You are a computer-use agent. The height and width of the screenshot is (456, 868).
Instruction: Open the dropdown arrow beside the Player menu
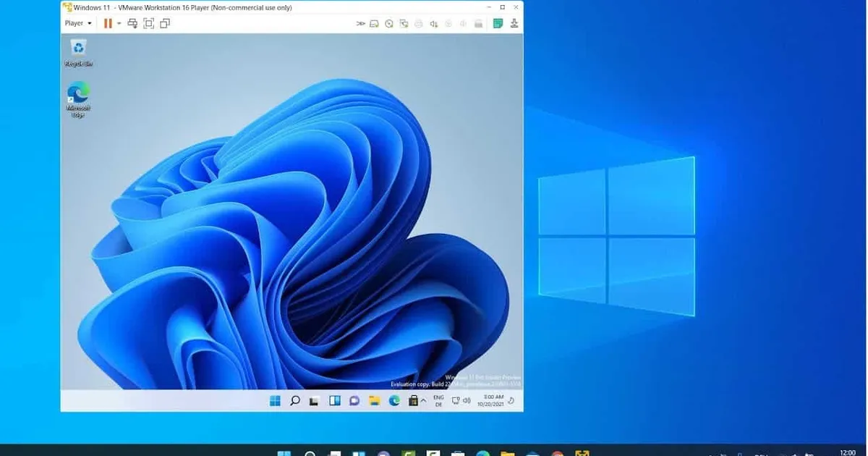[x=91, y=22]
